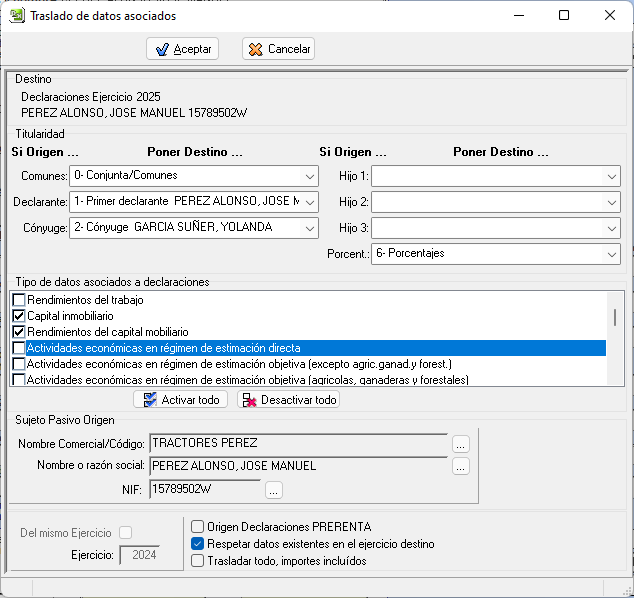This screenshot has width=634, height=598.
Task: Click the ellipsis button beside NIF field
Action: (274, 489)
